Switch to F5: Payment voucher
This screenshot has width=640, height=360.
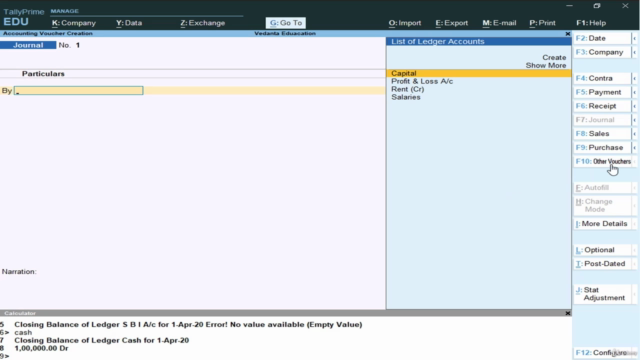pos(602,92)
